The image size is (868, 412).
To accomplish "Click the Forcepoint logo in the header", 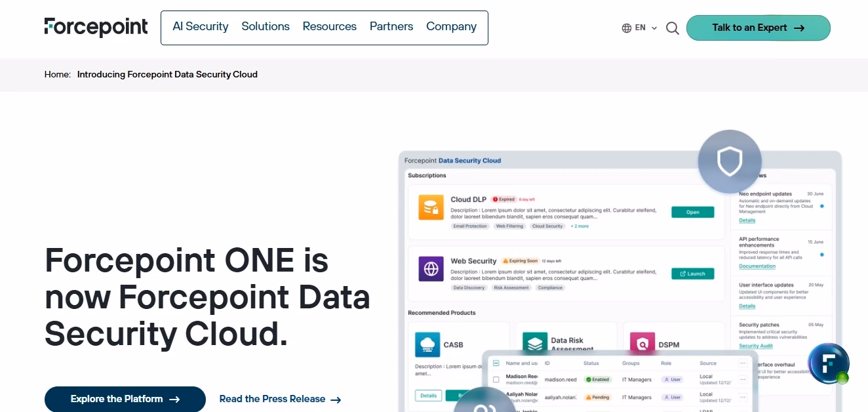I will 96,27.
